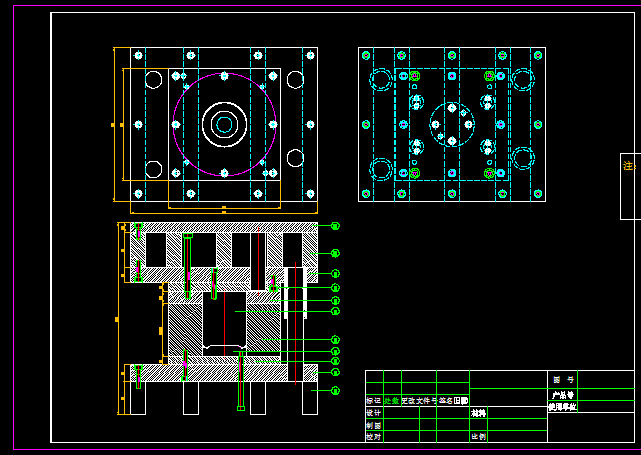Select the magenta circle in the top view

pos(224,124)
